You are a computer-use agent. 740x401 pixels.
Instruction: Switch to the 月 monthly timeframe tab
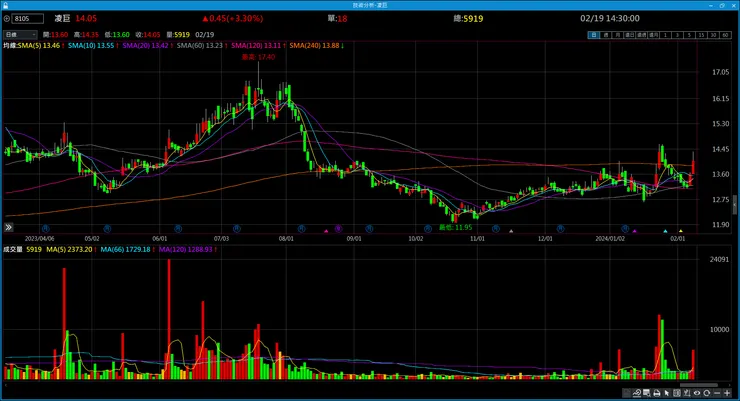tap(617, 35)
